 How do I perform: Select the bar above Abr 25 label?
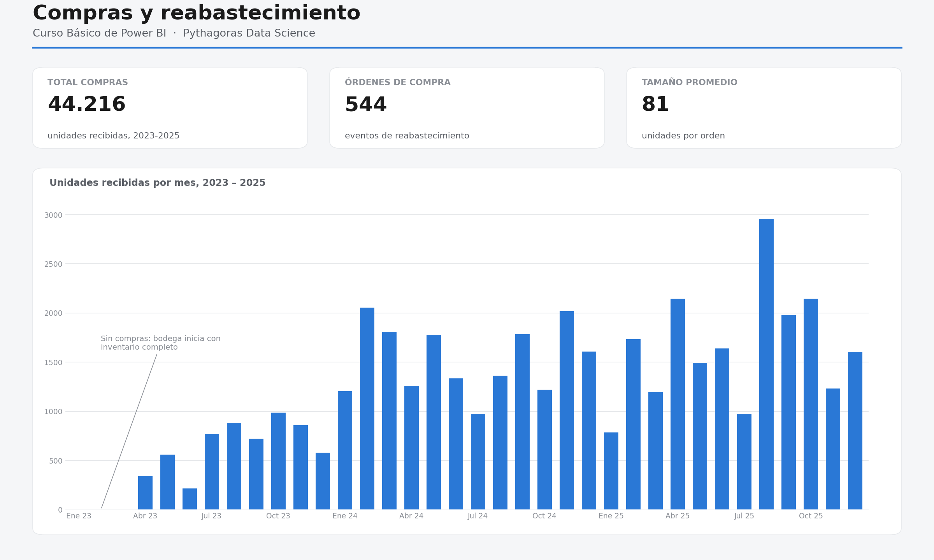pos(678,404)
